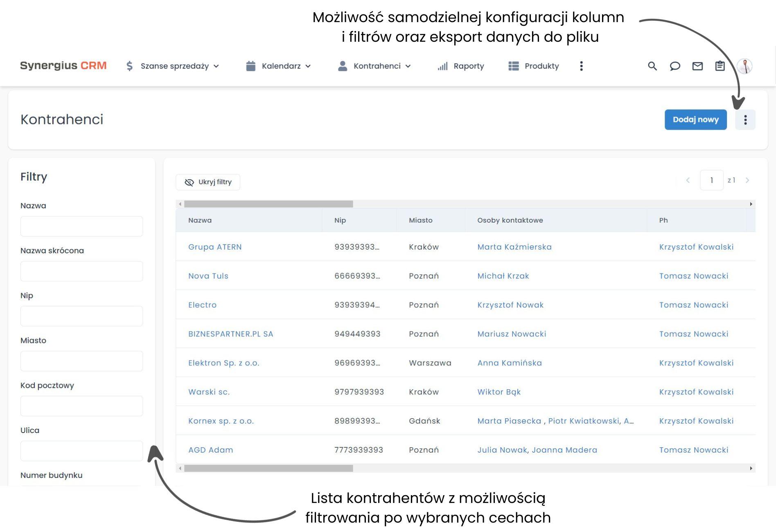Open the Grupa ATERN company link

click(215, 247)
